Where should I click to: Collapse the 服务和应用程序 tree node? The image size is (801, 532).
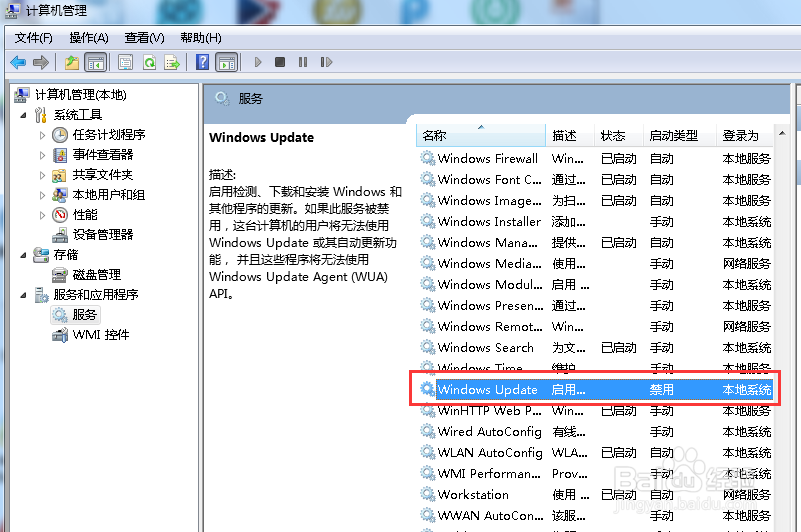pos(23,295)
